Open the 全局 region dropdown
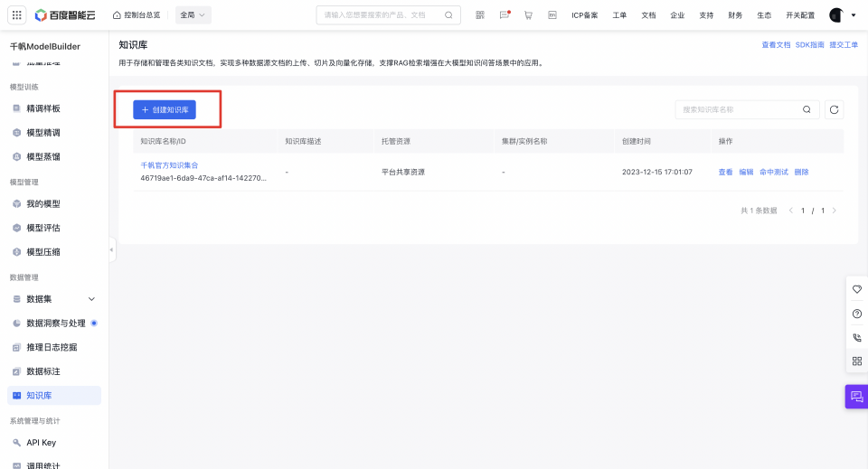 (x=192, y=15)
